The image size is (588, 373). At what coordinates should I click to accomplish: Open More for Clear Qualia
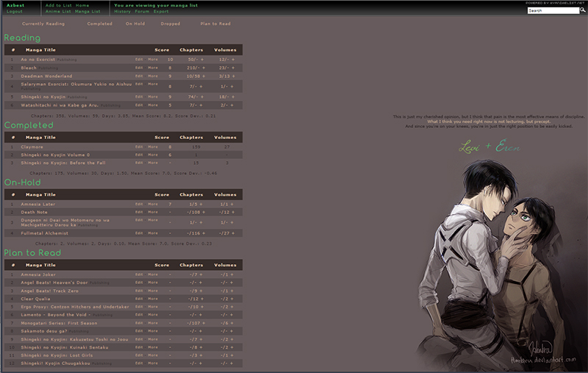tap(153, 299)
